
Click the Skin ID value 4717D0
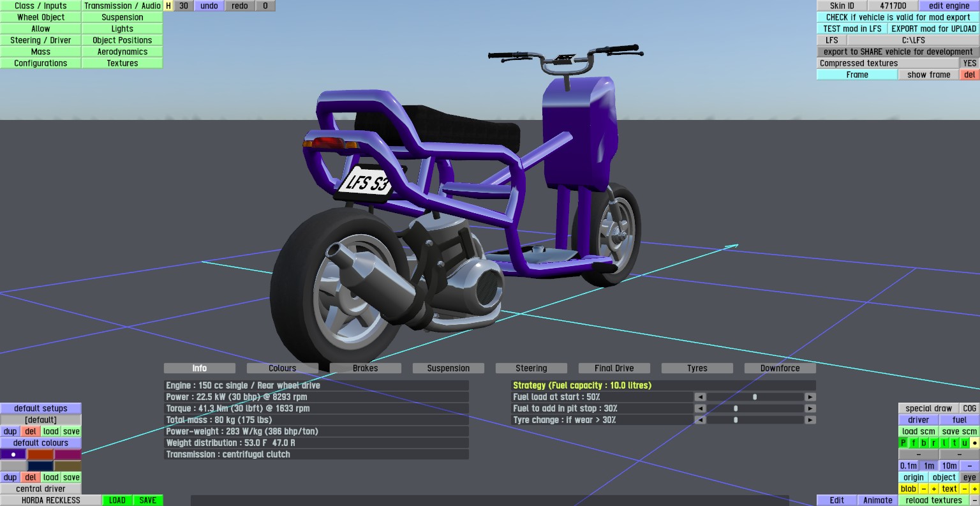(x=893, y=6)
